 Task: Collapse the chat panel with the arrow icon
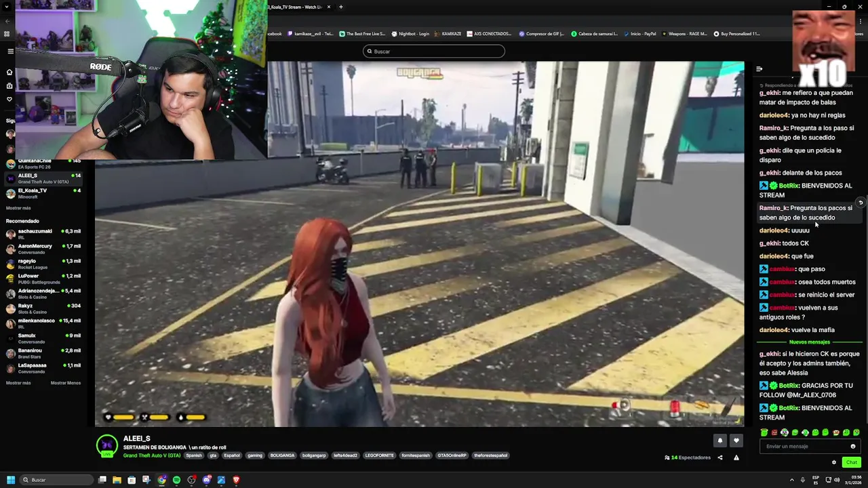759,68
